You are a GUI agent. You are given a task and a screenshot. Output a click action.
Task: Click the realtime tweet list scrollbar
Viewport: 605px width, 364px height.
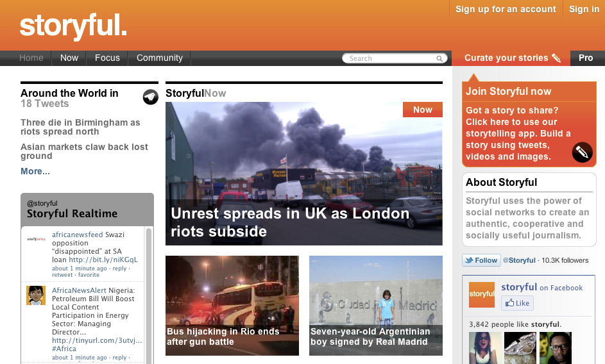pos(149,295)
